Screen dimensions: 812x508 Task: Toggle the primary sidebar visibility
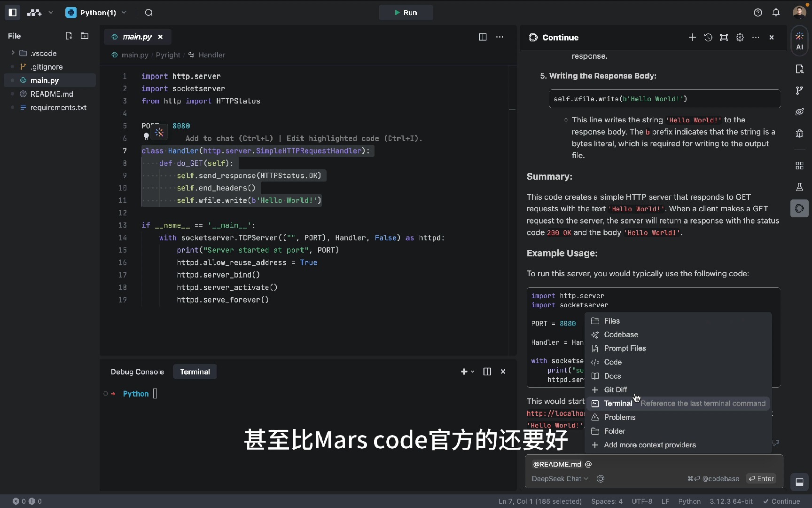(x=12, y=13)
